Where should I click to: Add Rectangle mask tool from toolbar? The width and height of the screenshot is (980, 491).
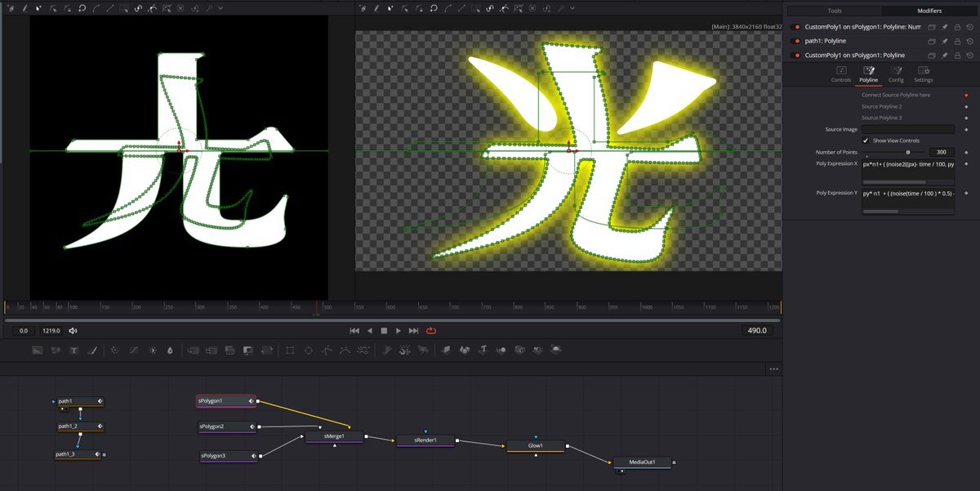coord(289,350)
